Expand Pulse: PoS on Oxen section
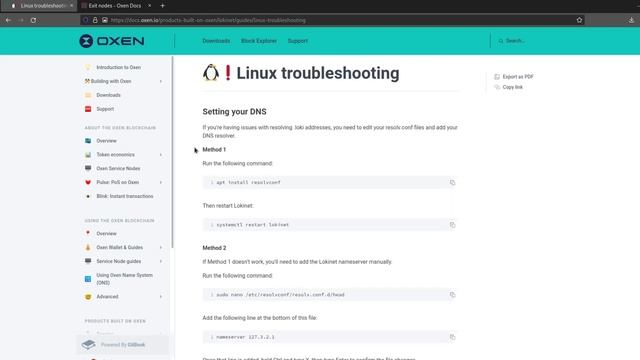This screenshot has width=640, height=360. 161,182
